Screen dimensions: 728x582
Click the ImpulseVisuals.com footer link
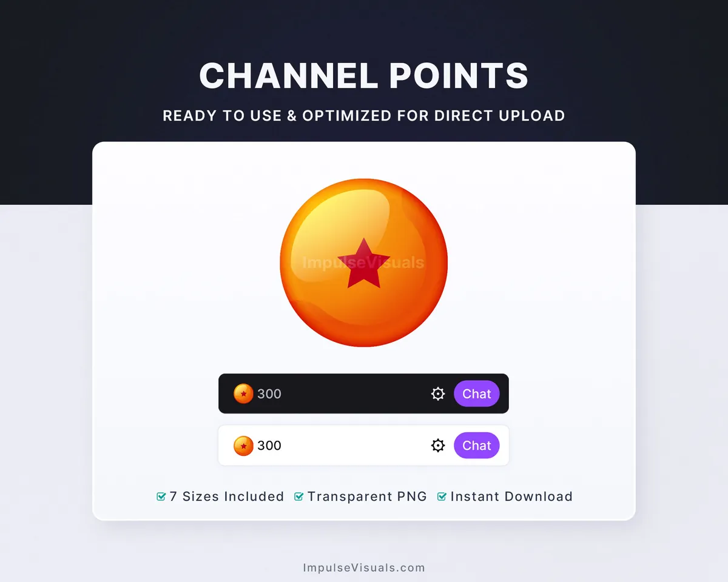tap(364, 568)
